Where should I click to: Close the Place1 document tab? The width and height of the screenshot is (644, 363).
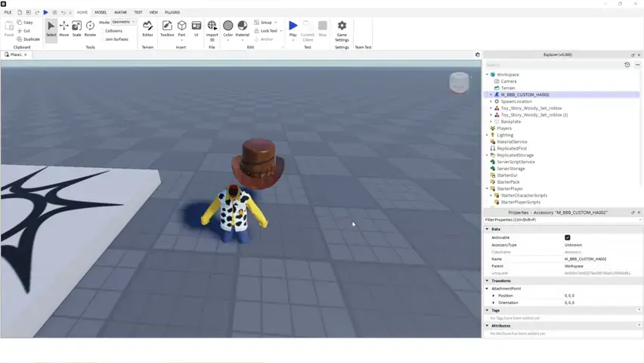26,54
